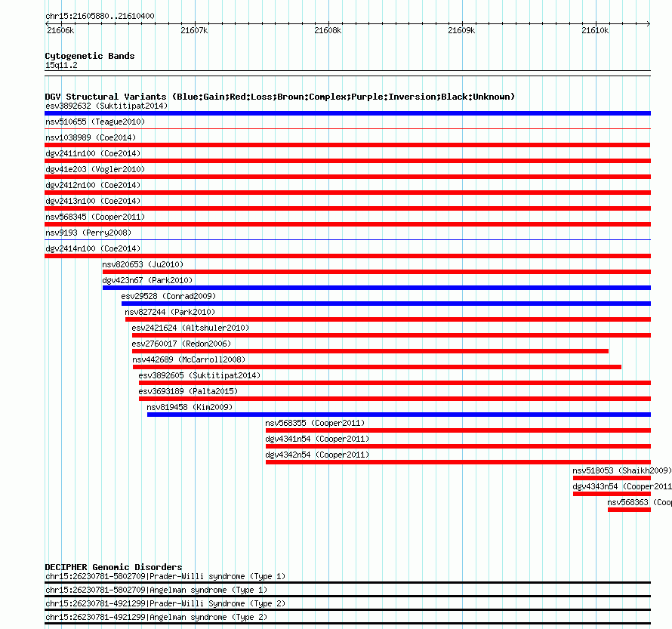Open Prader-Willi syndrome (Type 1) entry

coord(165,576)
